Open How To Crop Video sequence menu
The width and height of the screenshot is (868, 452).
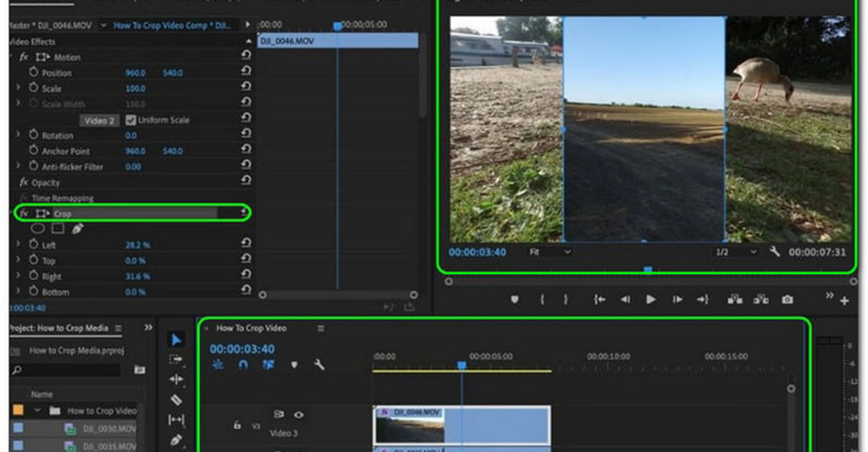click(321, 328)
